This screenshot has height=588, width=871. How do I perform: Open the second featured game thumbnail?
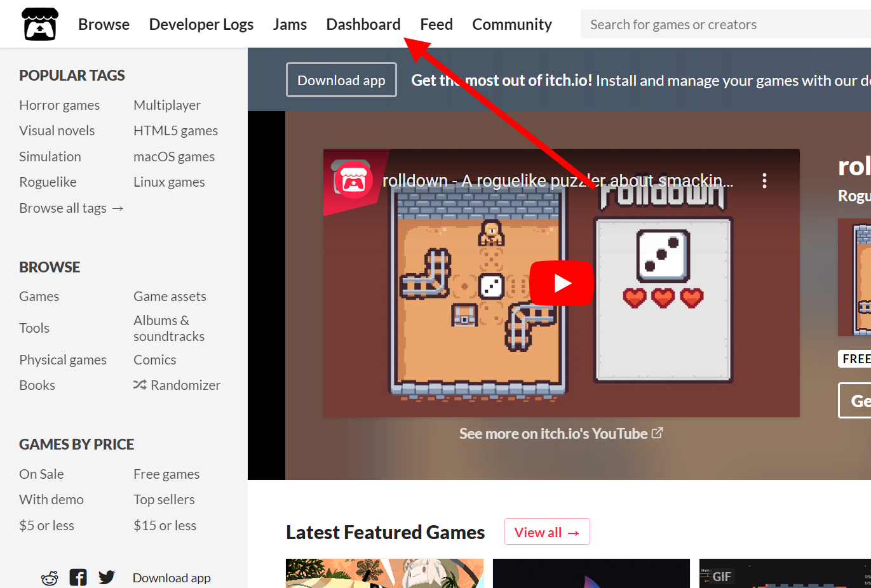pyautogui.click(x=591, y=573)
